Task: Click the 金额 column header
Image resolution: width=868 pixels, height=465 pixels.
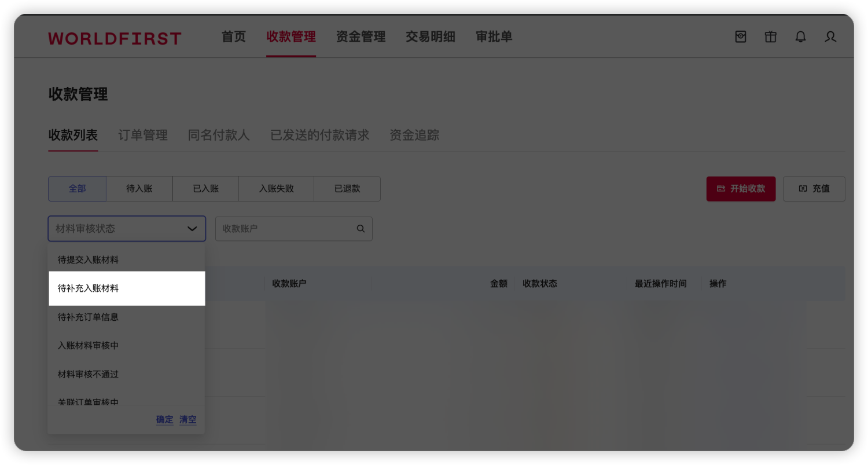Action: pyautogui.click(x=499, y=284)
